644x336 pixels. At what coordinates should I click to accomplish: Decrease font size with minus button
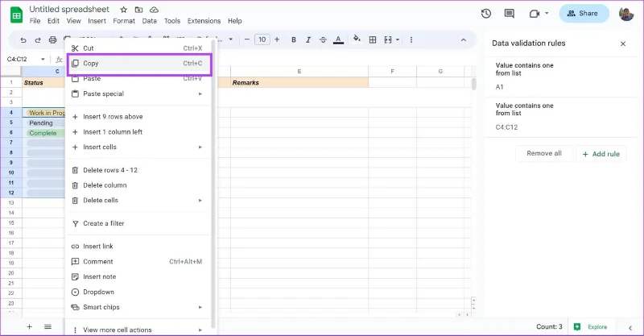tap(247, 39)
